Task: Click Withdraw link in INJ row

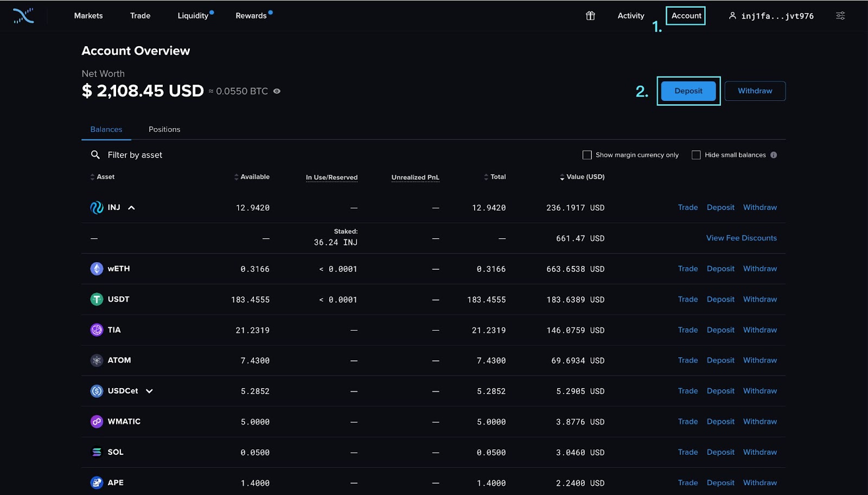Action: click(x=760, y=207)
